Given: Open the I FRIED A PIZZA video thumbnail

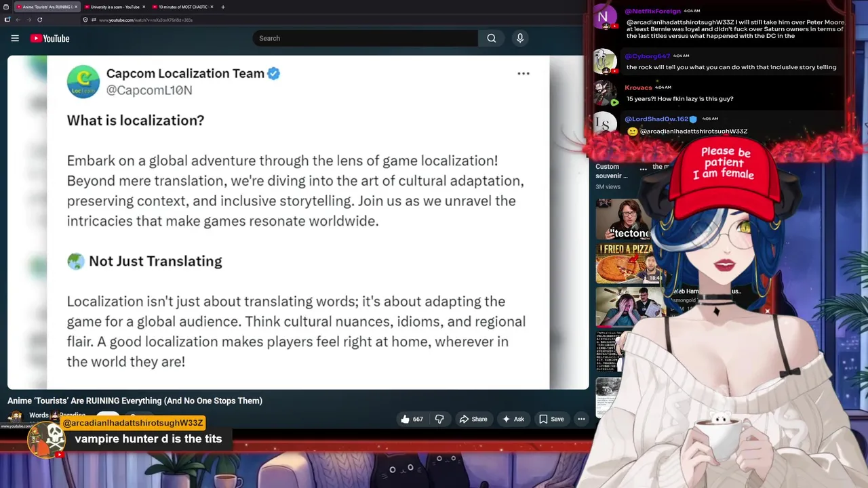Looking at the screenshot, I should [625, 264].
